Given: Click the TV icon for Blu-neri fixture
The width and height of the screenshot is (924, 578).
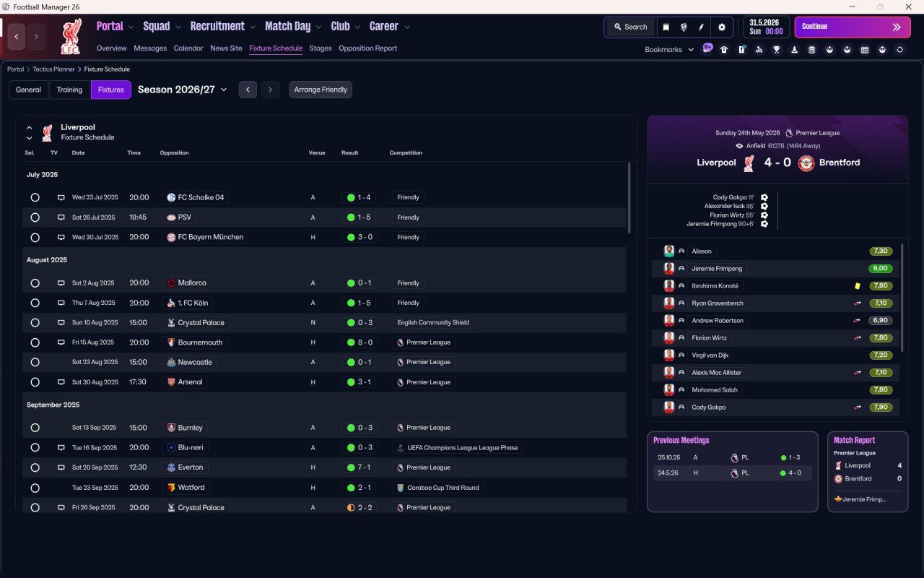Looking at the screenshot, I should pyautogui.click(x=61, y=448).
